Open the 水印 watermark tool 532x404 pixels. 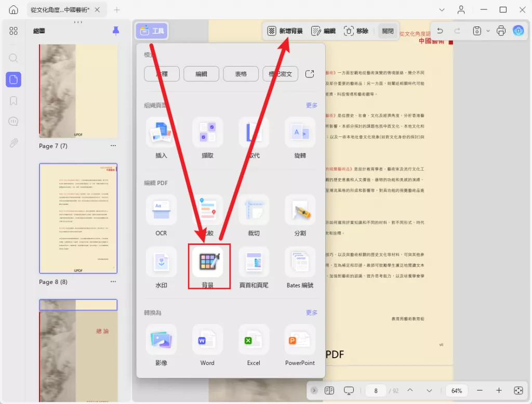161,263
